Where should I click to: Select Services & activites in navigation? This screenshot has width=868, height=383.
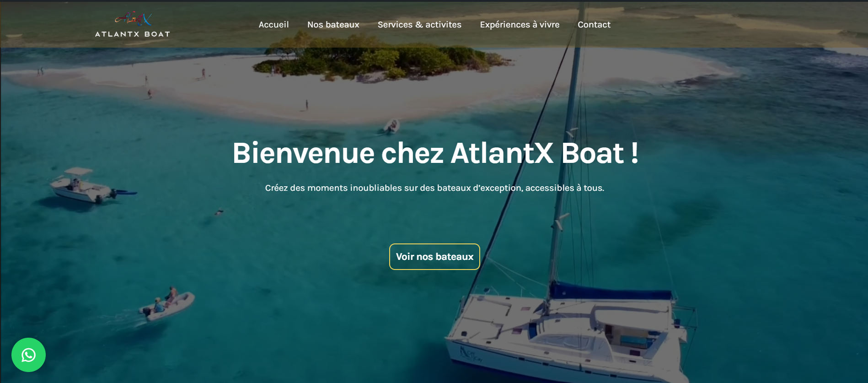419,25
